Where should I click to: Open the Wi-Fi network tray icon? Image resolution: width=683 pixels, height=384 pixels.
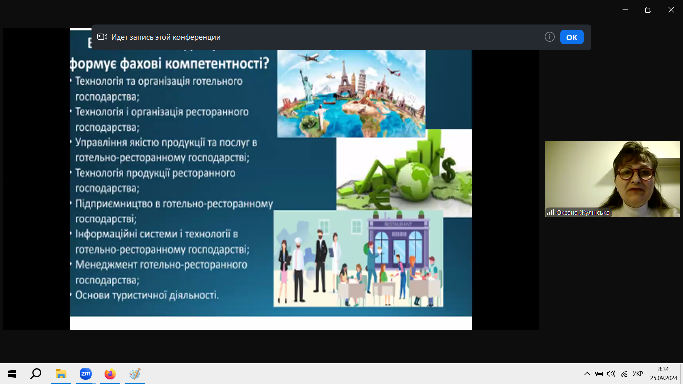pyautogui.click(x=624, y=374)
